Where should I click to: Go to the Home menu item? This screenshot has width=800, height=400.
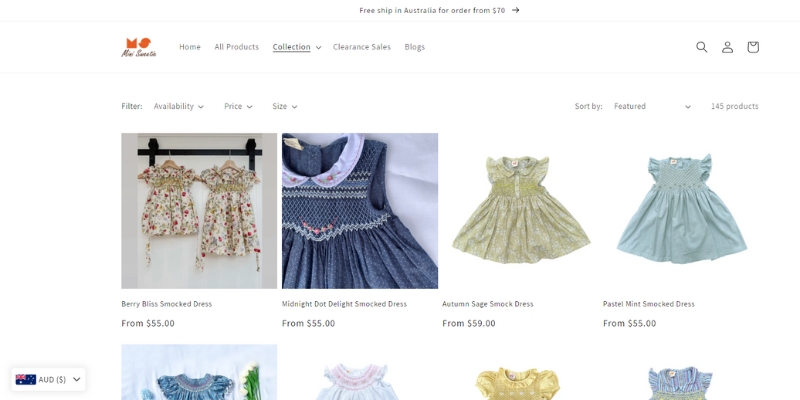(x=190, y=47)
